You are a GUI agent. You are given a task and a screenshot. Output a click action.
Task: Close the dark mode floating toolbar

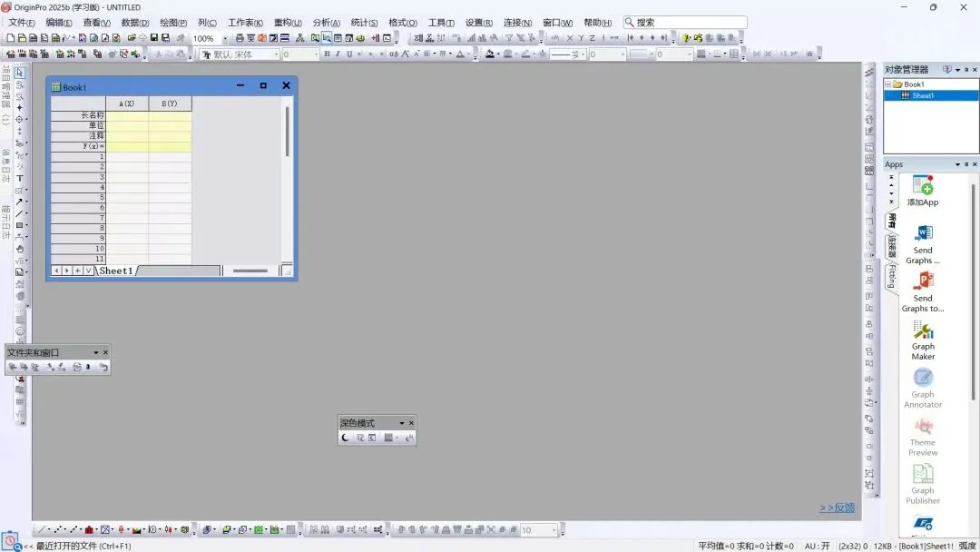pyautogui.click(x=411, y=423)
